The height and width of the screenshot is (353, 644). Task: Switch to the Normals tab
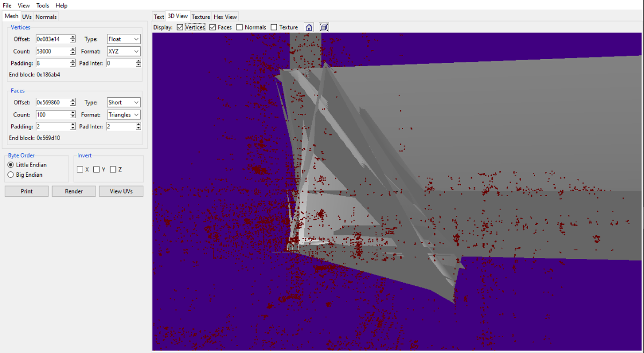[x=46, y=17]
